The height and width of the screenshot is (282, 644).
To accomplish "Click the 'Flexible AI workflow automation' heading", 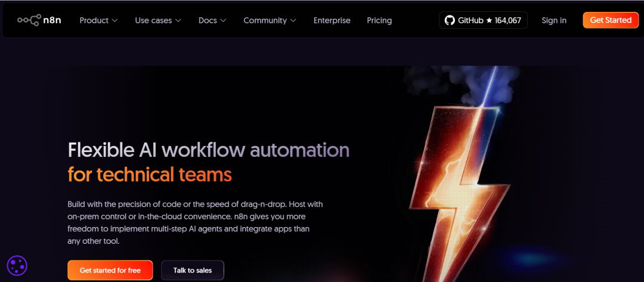I will click(209, 151).
